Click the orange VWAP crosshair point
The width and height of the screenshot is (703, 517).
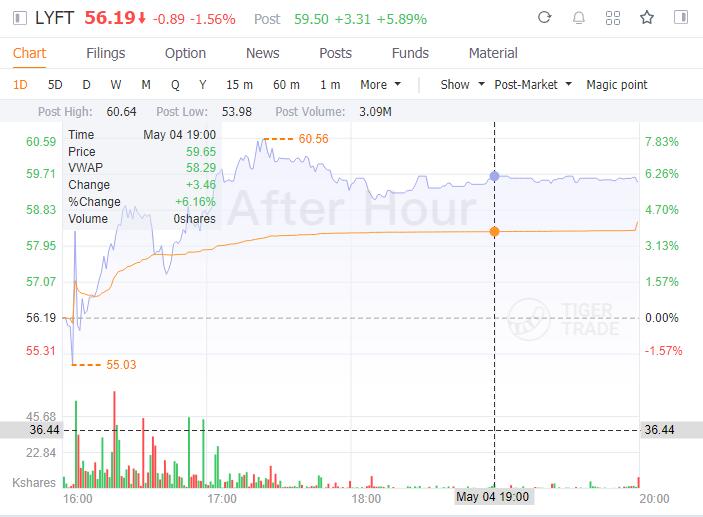tap(495, 231)
